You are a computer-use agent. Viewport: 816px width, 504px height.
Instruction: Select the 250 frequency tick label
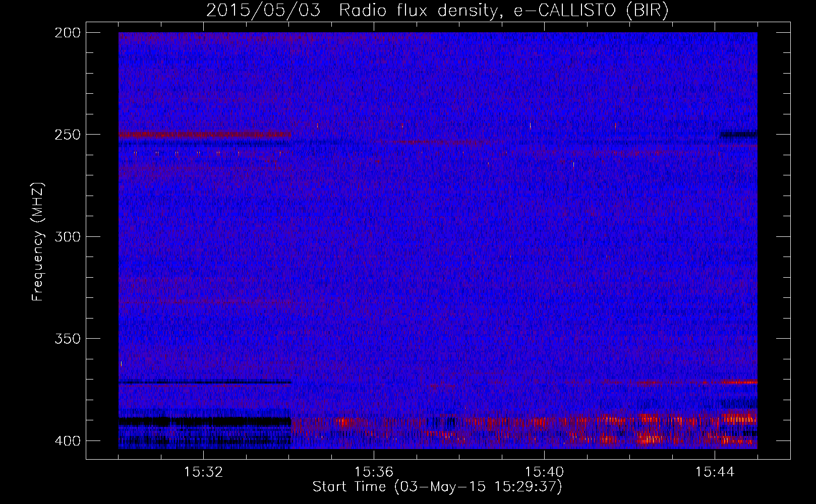(67, 135)
